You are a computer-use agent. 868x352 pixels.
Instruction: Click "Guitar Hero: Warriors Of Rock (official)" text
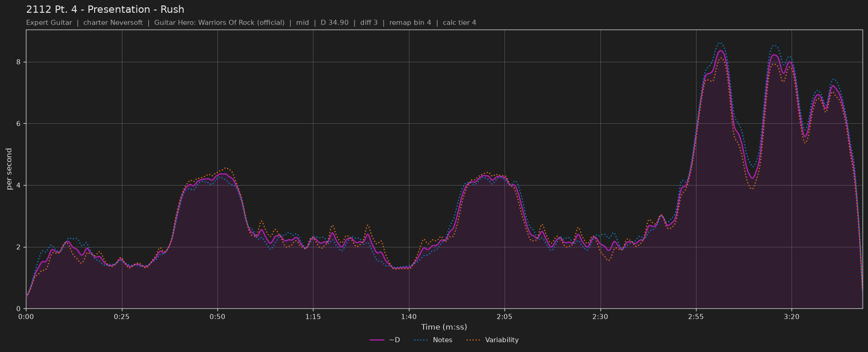[219, 23]
